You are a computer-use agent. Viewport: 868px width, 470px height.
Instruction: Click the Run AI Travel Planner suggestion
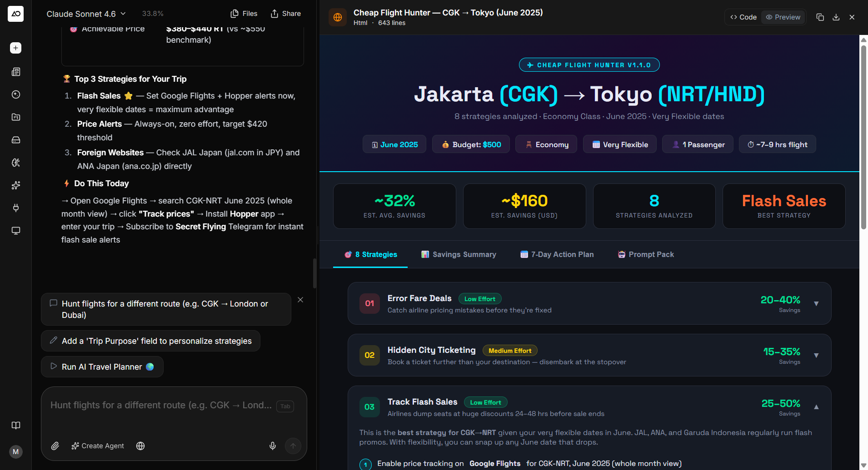pos(102,367)
